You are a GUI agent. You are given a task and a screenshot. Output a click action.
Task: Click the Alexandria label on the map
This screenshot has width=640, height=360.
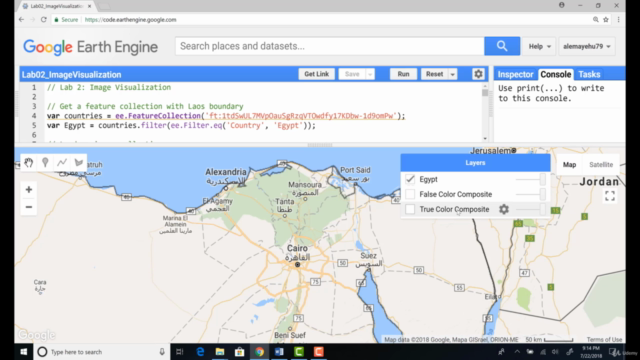(x=226, y=172)
